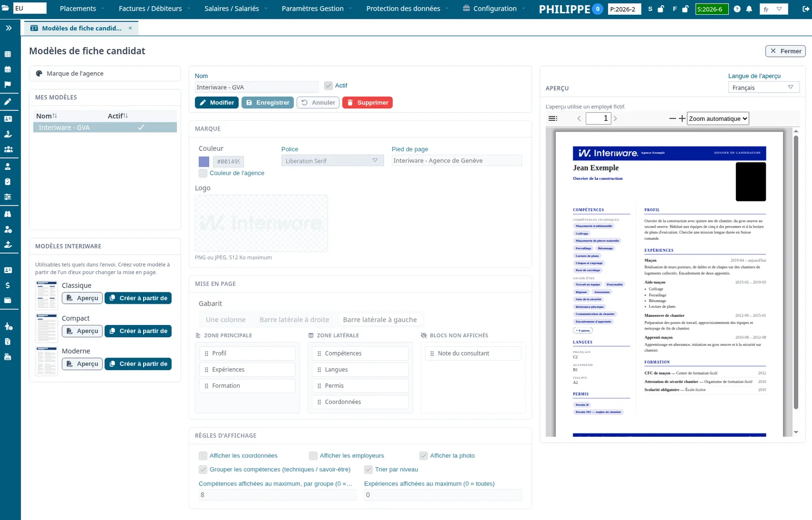812x520 pixels.
Task: Click the logout icon in top bar
Action: coord(805,9)
